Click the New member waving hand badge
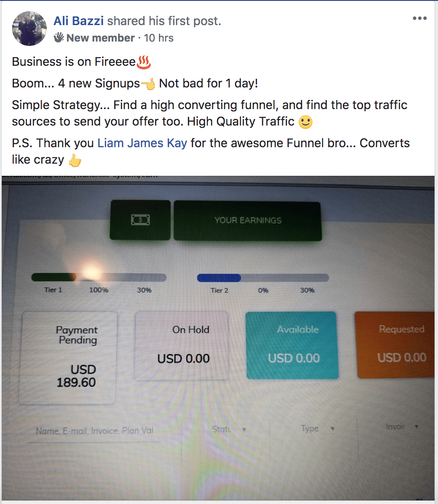The image size is (438, 504). pyautogui.click(x=58, y=38)
